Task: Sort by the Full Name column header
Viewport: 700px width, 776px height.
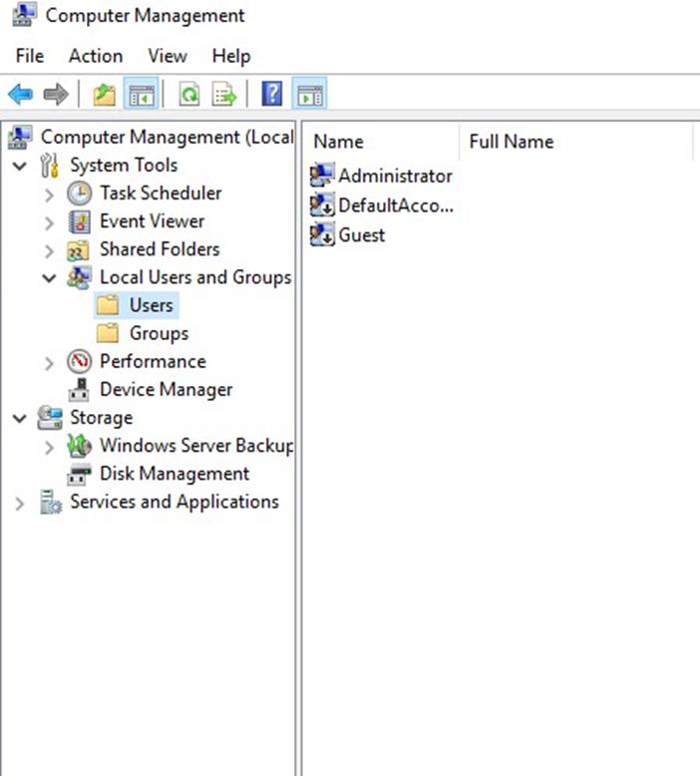Action: pos(575,142)
